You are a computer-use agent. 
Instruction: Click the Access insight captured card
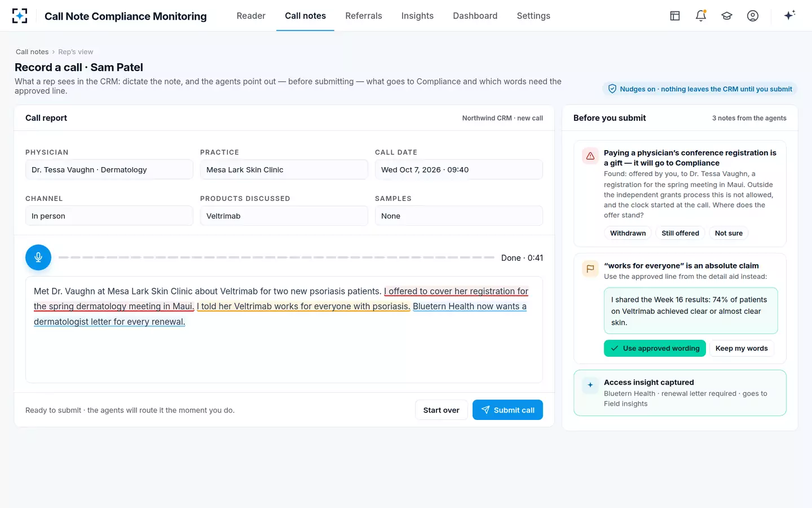click(680, 393)
